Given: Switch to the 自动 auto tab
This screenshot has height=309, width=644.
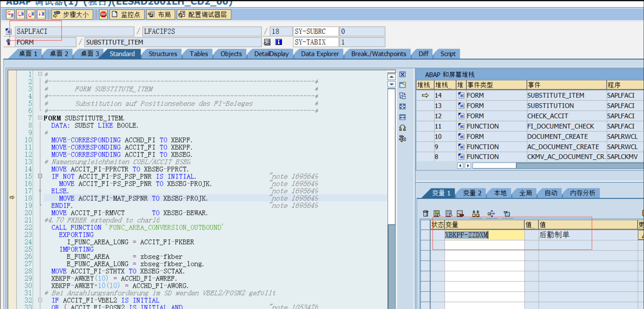Looking at the screenshot, I should tap(551, 193).
